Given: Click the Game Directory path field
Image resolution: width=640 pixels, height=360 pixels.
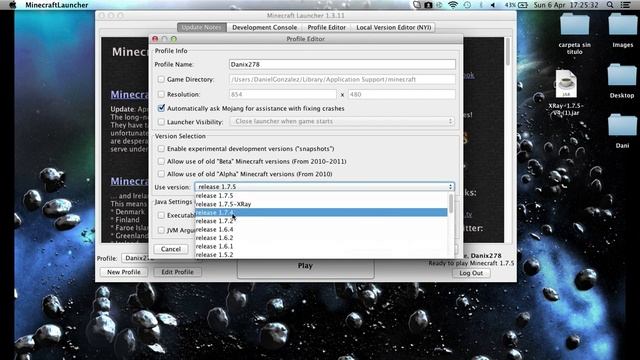Looking at the screenshot, I should tap(342, 79).
